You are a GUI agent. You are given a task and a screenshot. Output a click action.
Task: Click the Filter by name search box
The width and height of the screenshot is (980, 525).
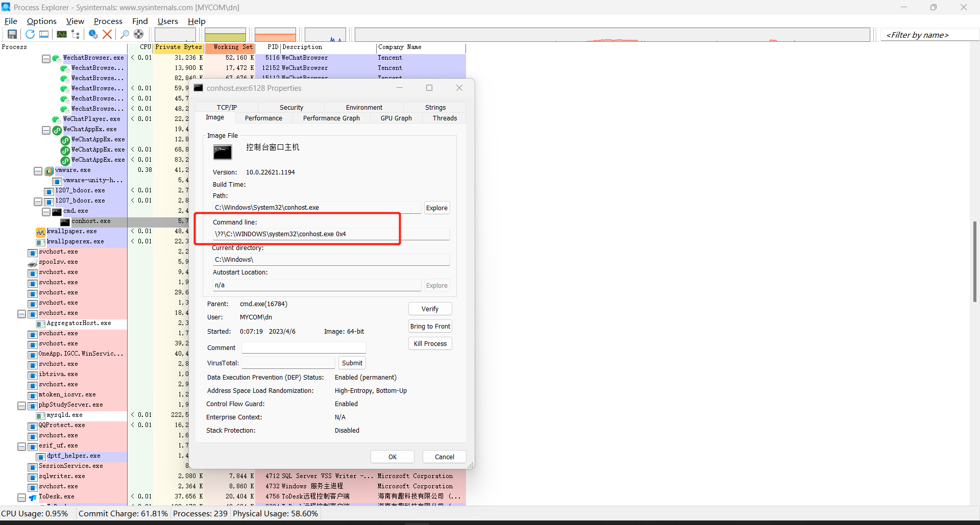930,35
